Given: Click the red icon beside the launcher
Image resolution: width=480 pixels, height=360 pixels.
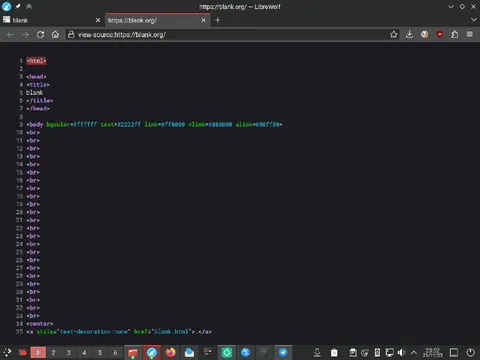Looking at the screenshot, I should pyautogui.click(x=22, y=353).
